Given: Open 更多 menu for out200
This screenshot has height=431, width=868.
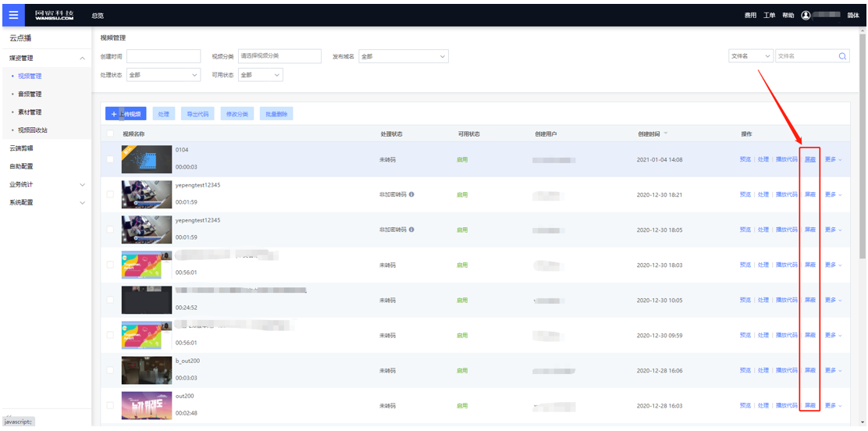Looking at the screenshot, I should 833,405.
